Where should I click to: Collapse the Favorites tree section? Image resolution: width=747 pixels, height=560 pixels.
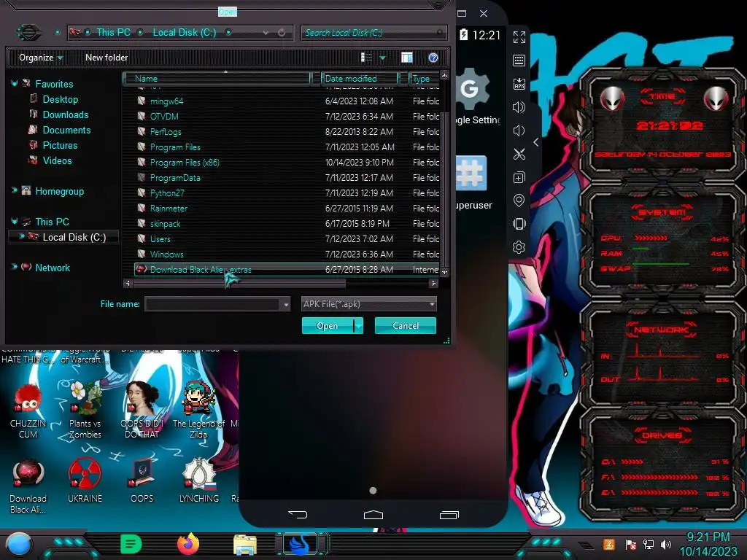coord(15,84)
